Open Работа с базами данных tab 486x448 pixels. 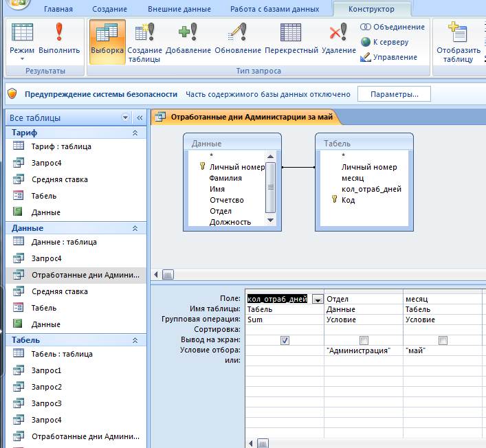[274, 9]
